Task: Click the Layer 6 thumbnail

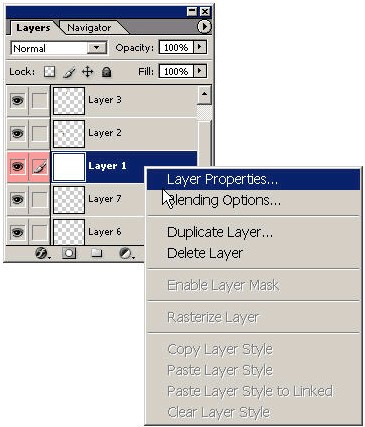Action: click(69, 232)
